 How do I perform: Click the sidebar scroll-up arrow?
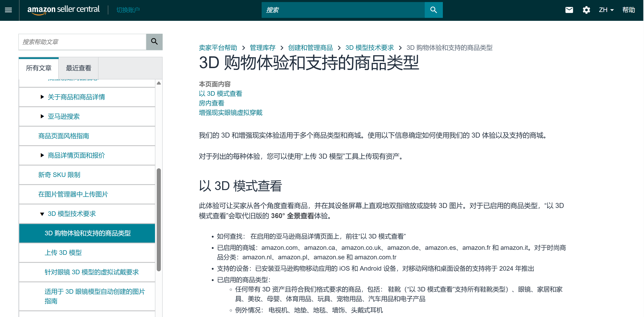pyautogui.click(x=159, y=83)
